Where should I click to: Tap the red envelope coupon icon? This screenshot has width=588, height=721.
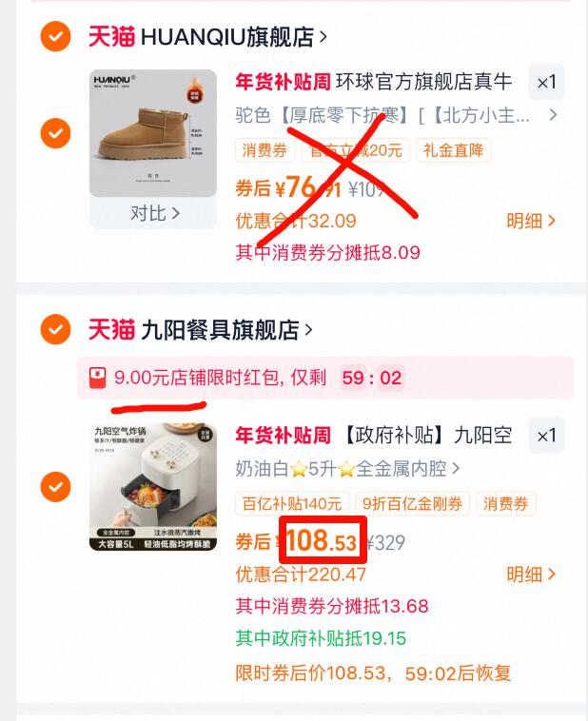click(x=98, y=378)
